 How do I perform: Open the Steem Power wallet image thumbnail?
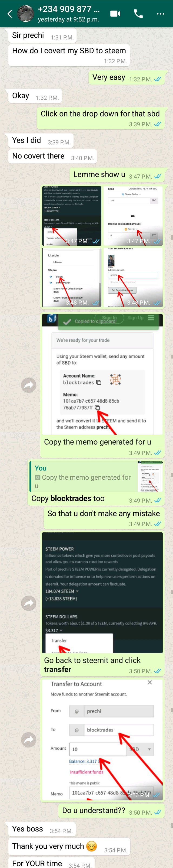72,216
